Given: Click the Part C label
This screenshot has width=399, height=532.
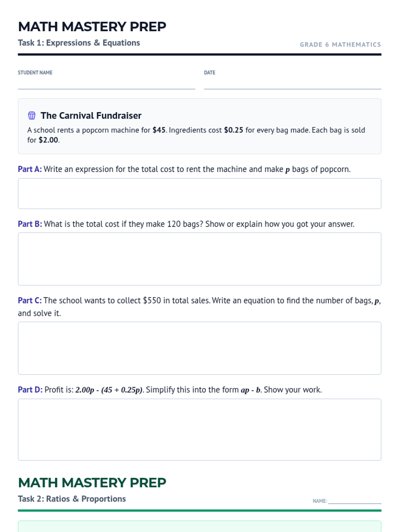Looking at the screenshot, I should 30,301.
